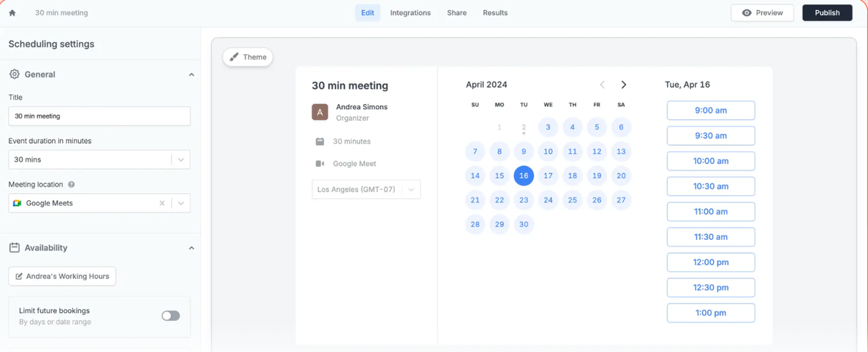
Task: Open the Los Angeles timezone dropdown
Action: 366,189
